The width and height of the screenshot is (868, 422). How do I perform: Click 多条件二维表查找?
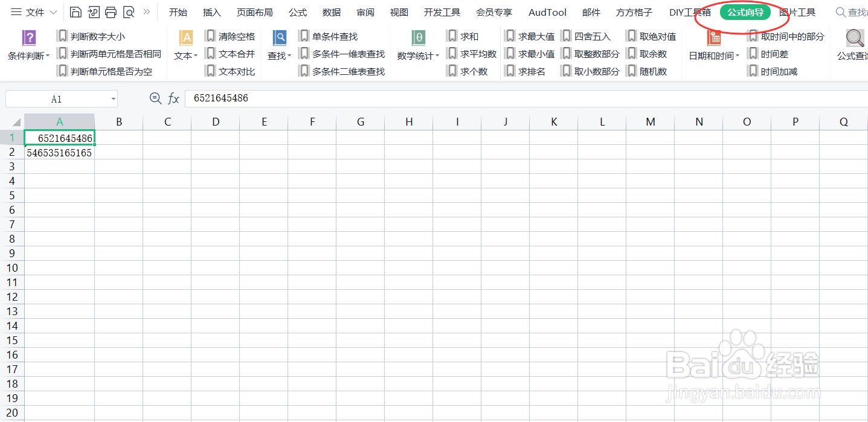pyautogui.click(x=342, y=71)
